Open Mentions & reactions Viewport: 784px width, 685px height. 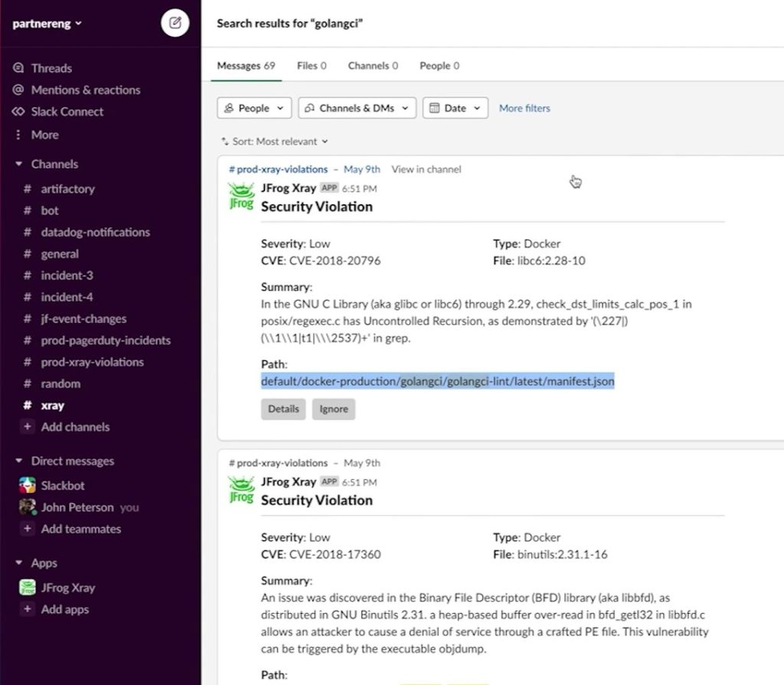click(x=85, y=90)
